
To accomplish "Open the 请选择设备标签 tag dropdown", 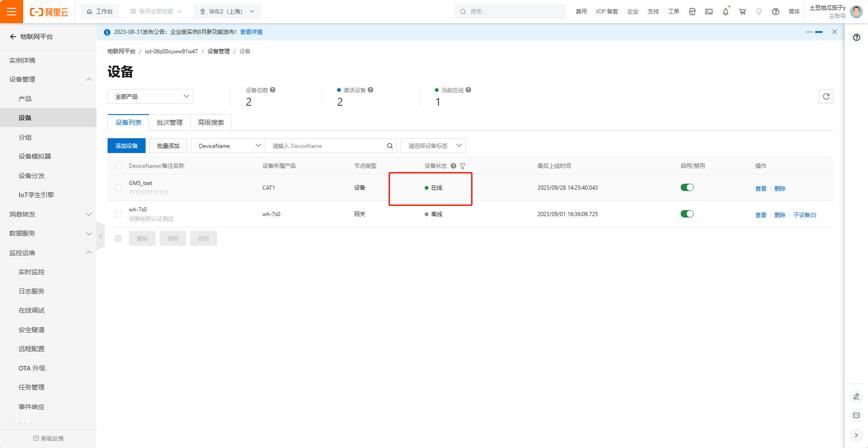I will pyautogui.click(x=433, y=146).
